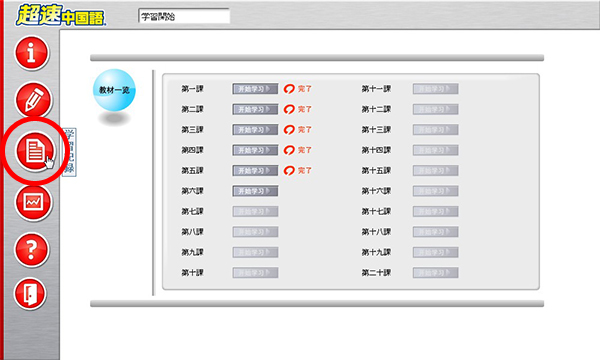600x360 pixels.
Task: Start lesson 第一課 with 开始学习 button
Action: coord(255,89)
